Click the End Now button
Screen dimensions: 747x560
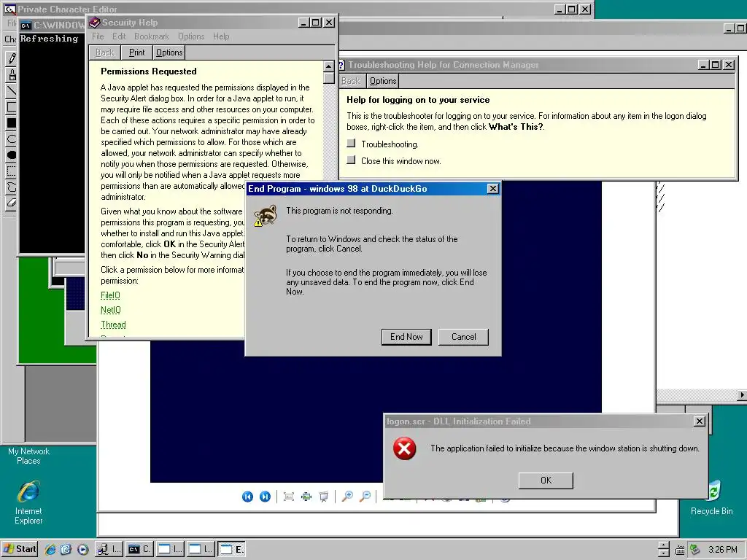tap(406, 337)
